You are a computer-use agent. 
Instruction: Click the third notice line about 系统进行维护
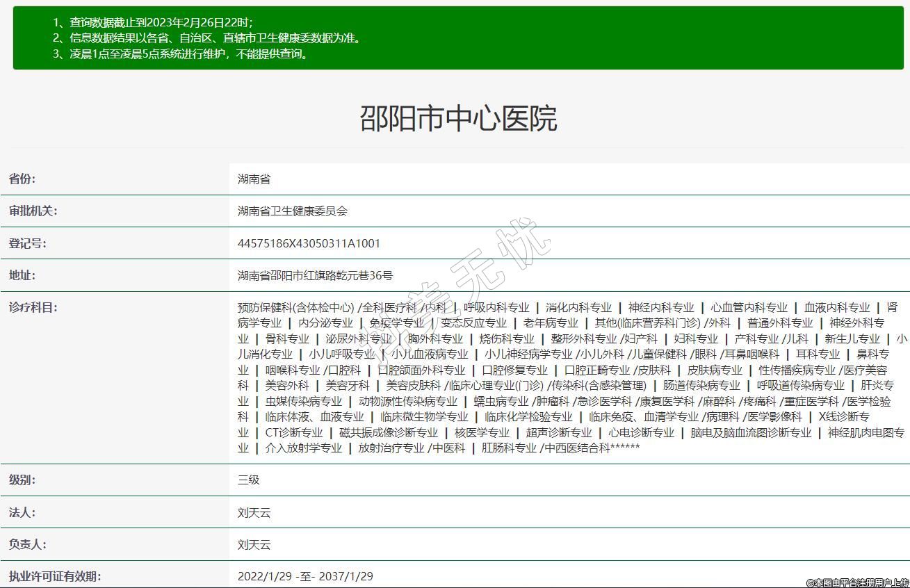[x=180, y=54]
